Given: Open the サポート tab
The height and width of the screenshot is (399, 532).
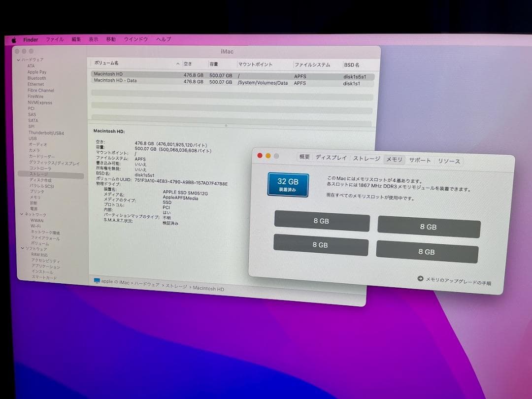Looking at the screenshot, I should tap(420, 160).
